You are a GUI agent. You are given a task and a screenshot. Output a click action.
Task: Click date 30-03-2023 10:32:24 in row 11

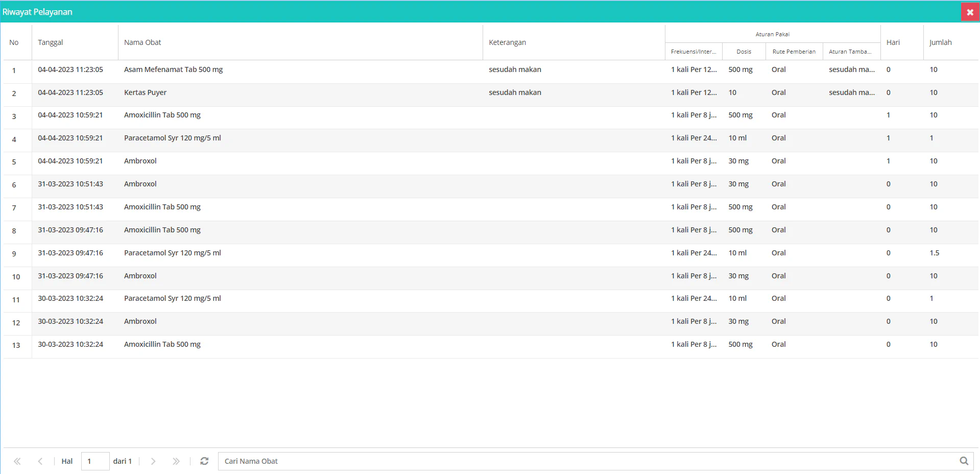coord(70,298)
